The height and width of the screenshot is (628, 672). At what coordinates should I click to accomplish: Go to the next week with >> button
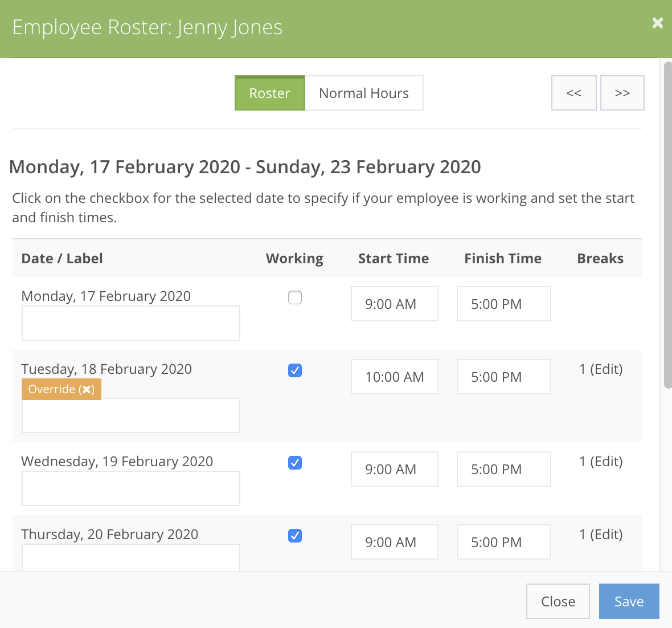click(x=622, y=93)
